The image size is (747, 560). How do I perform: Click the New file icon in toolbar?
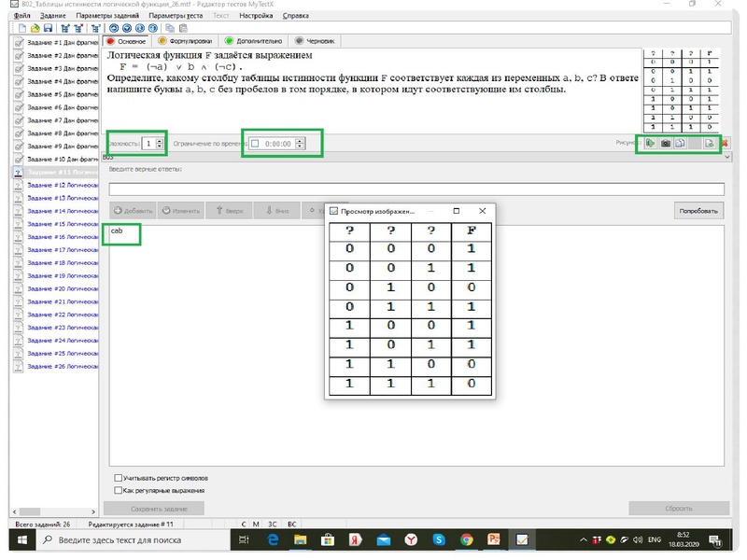point(21,29)
